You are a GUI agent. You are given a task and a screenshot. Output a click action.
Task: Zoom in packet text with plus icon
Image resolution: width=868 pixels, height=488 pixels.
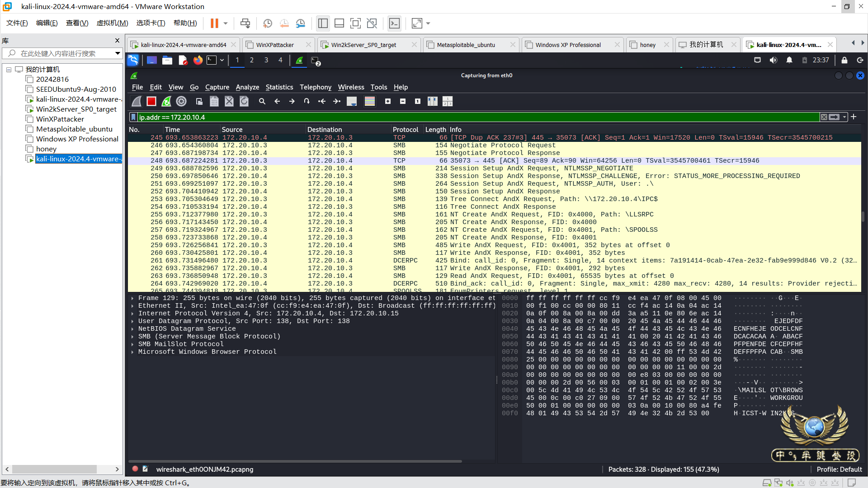point(388,102)
